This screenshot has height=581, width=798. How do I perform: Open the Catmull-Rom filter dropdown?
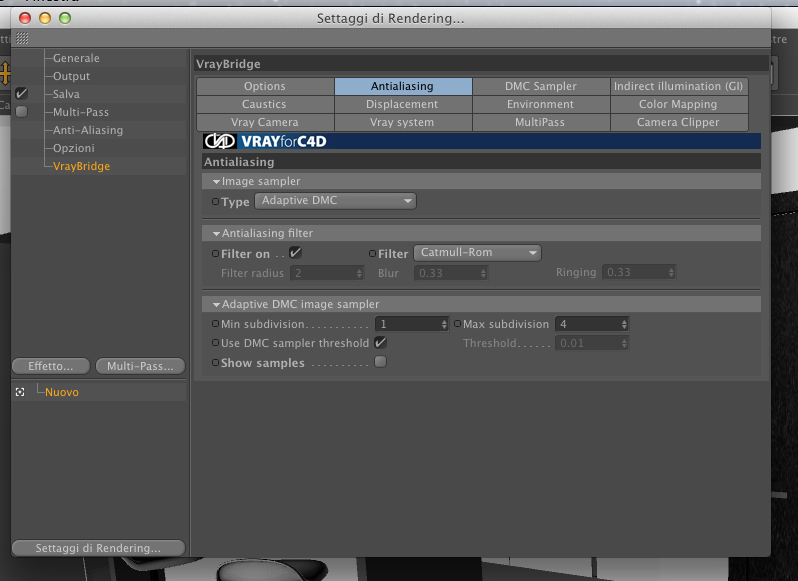pos(477,253)
